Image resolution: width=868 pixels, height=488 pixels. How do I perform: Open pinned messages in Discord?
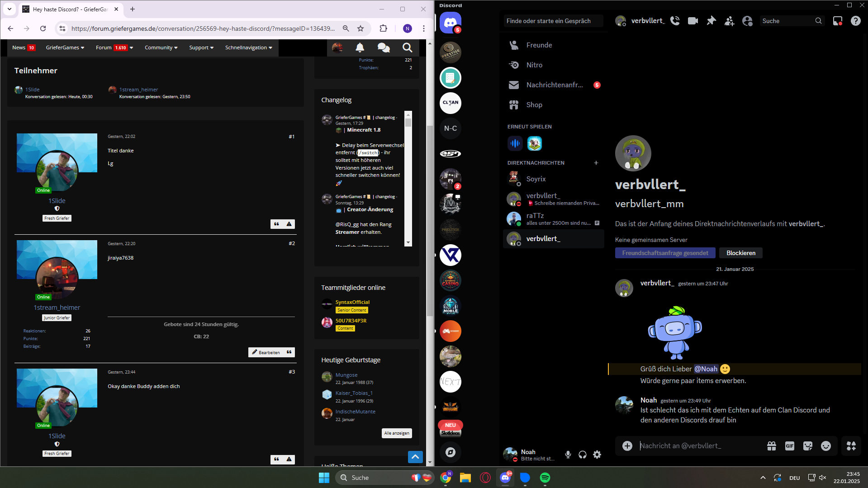point(711,21)
